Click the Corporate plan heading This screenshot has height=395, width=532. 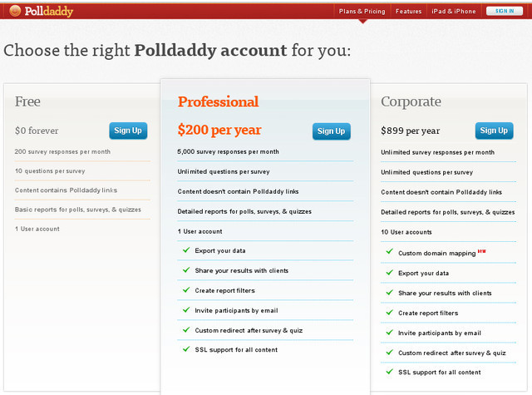pyautogui.click(x=411, y=101)
